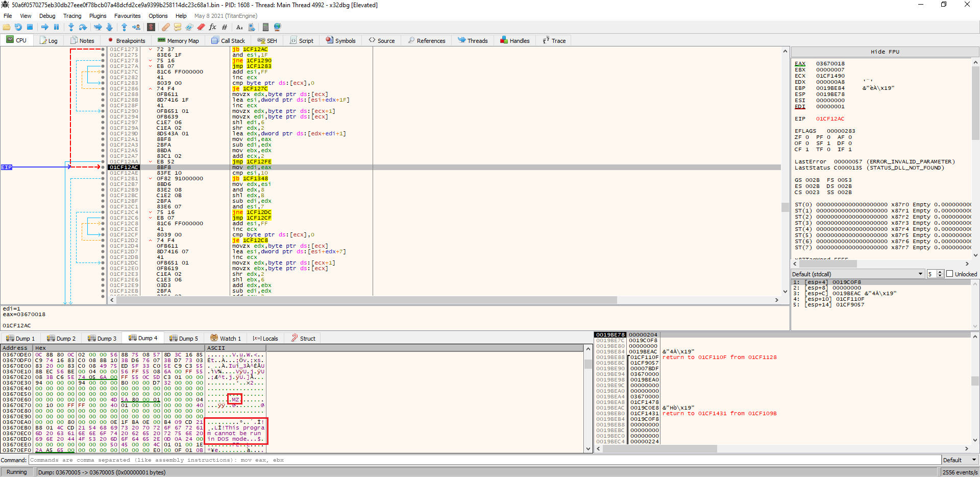Resume execution with the Run arrow icon

tap(45, 27)
